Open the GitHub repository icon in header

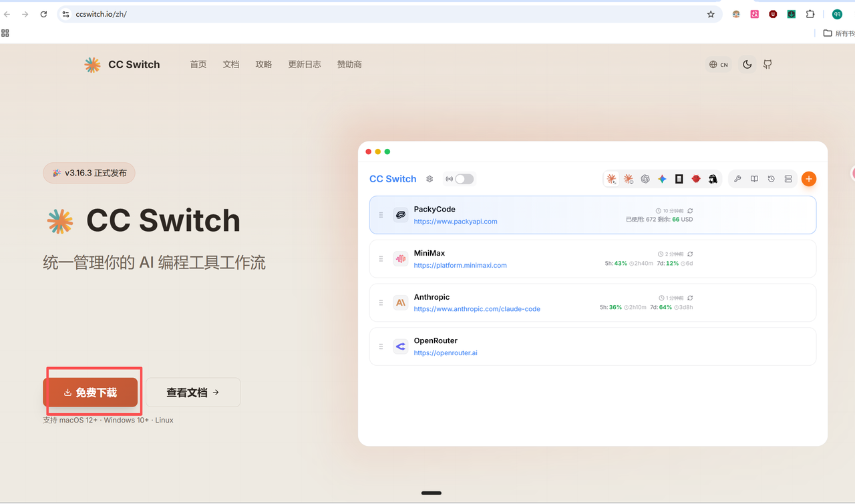click(767, 65)
